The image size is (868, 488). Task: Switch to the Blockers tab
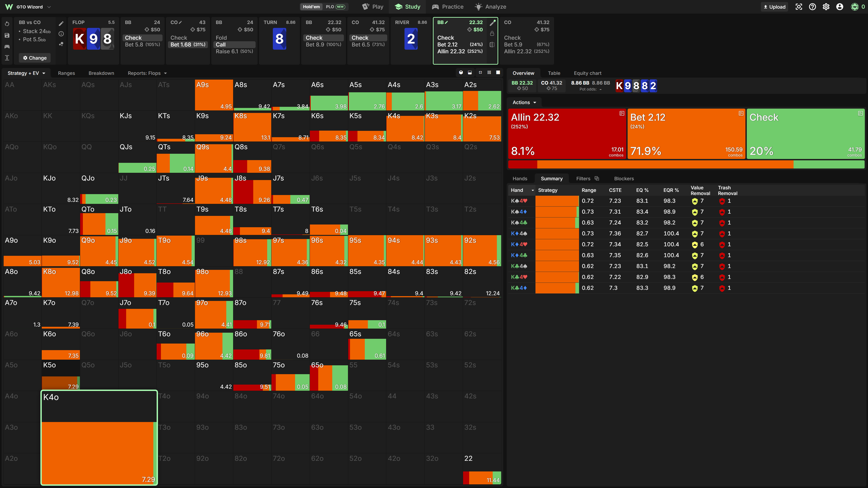click(624, 178)
